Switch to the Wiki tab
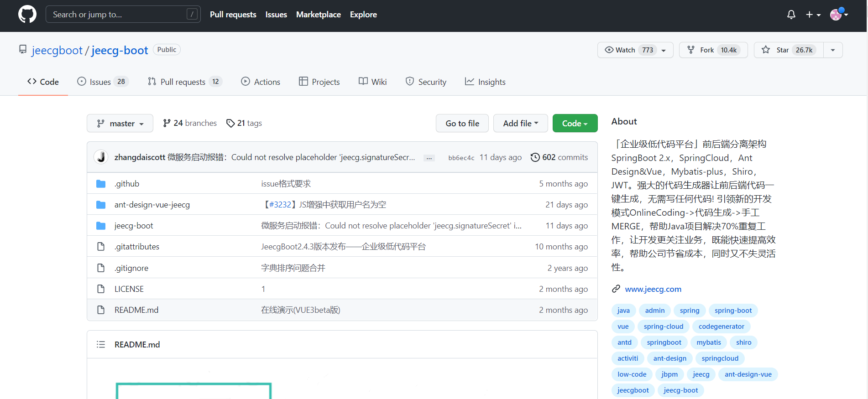Image resolution: width=868 pixels, height=399 pixels. click(x=372, y=82)
